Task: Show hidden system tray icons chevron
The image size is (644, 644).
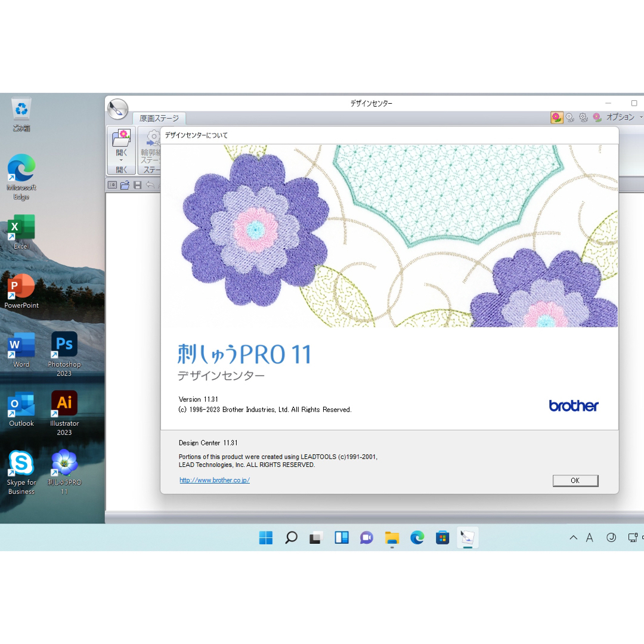Action: [574, 537]
